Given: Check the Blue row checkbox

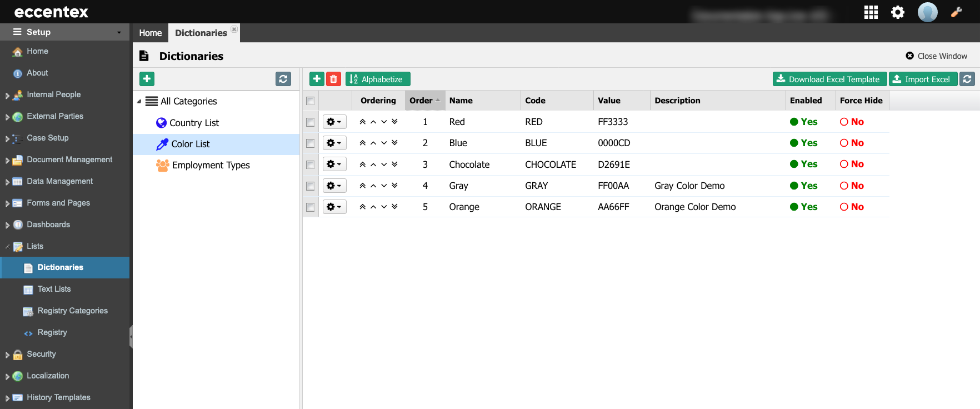Looking at the screenshot, I should tap(310, 143).
